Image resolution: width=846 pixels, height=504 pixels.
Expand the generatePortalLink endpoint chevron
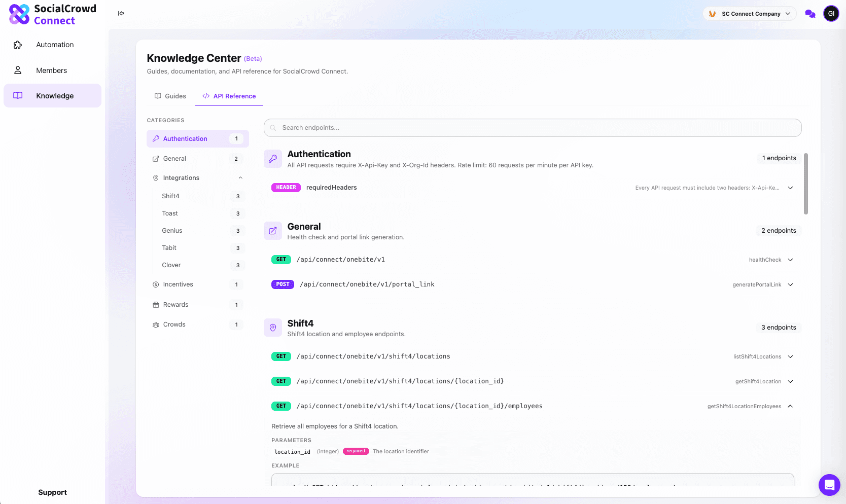[790, 284]
